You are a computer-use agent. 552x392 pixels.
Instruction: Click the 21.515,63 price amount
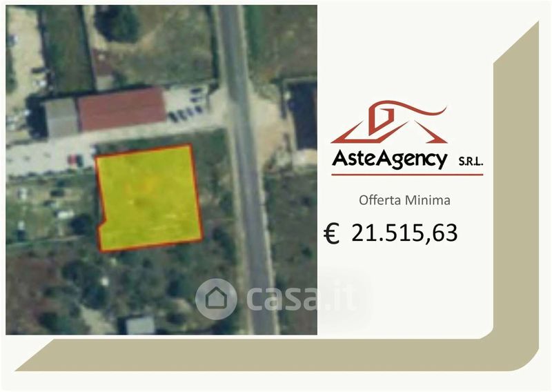(404, 233)
